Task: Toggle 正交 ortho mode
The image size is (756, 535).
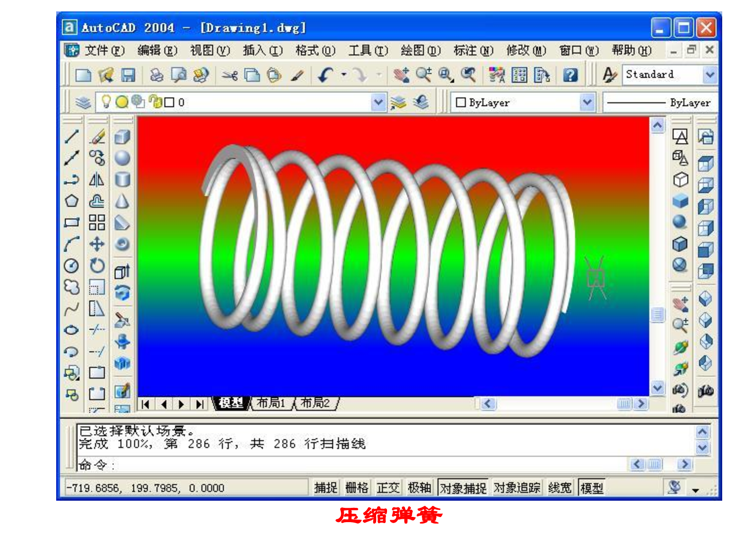Action: (388, 488)
